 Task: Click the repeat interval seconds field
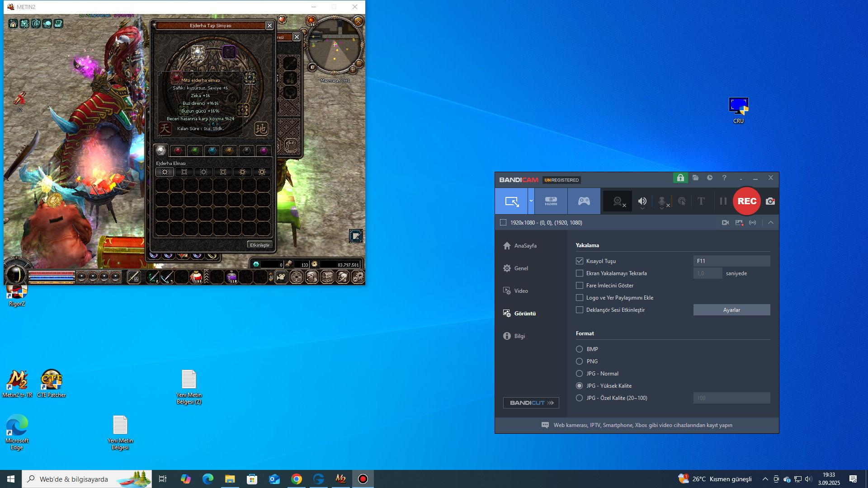[708, 273]
